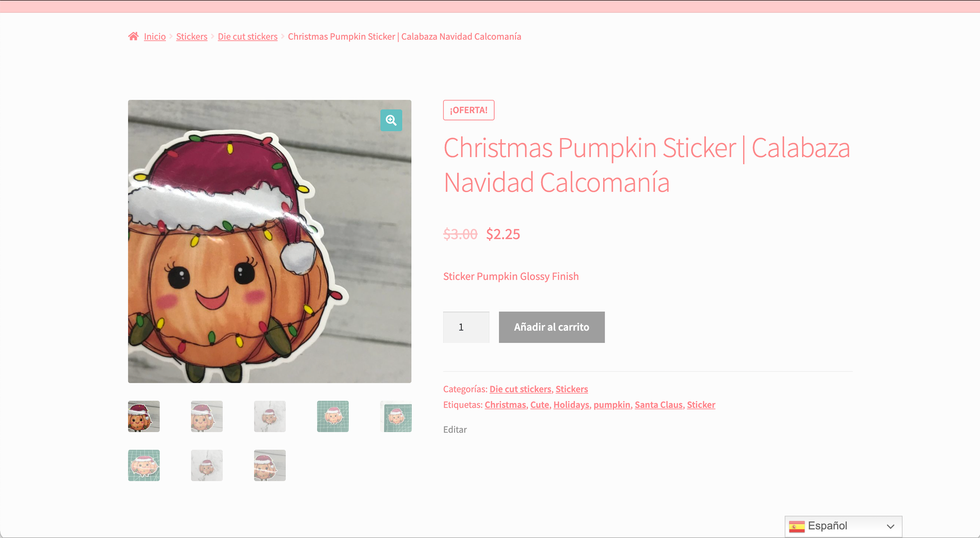Open the Holidays tag link
This screenshot has width=980, height=538.
point(571,405)
